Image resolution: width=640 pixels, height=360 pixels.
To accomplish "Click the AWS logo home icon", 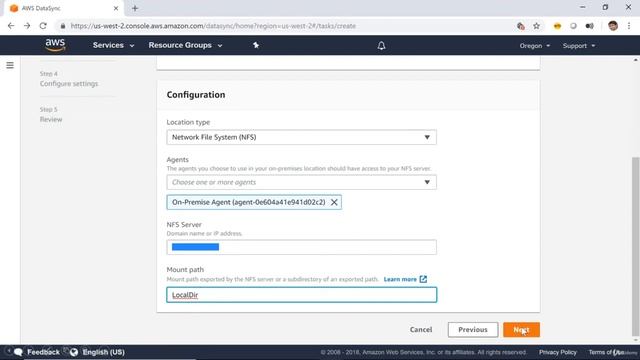I will [x=55, y=45].
